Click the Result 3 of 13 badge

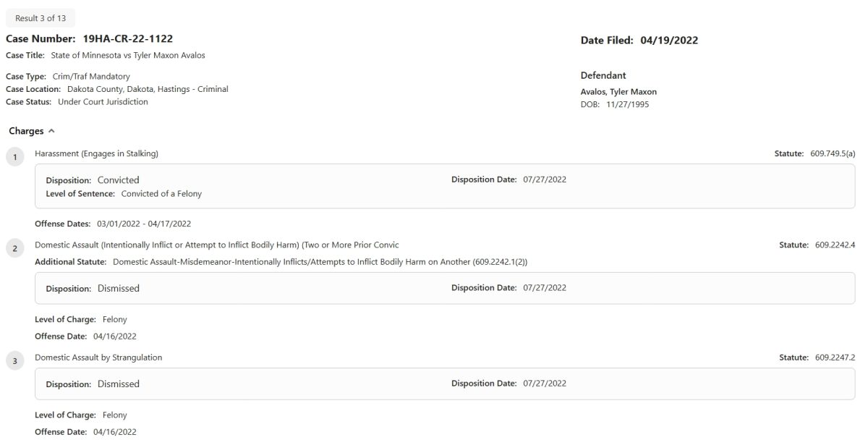(x=41, y=18)
